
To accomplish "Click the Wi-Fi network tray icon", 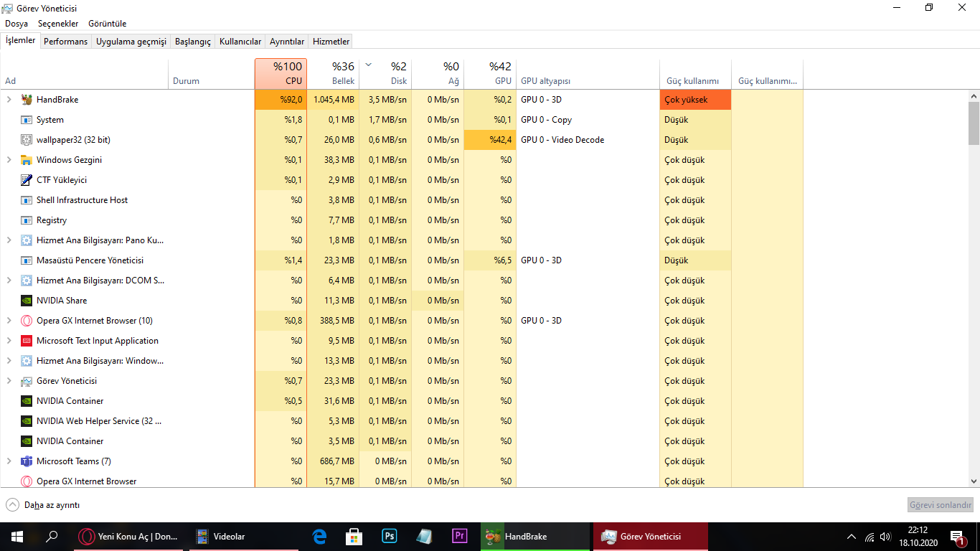I will tap(870, 537).
